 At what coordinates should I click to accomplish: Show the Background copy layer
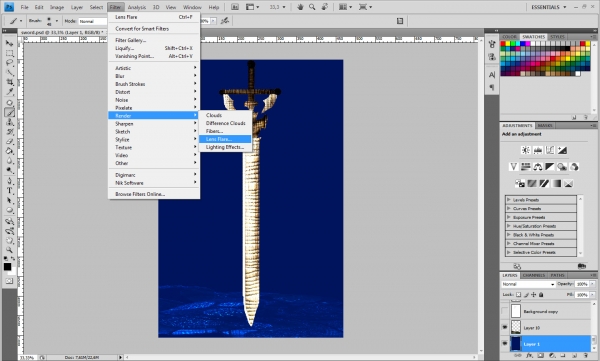(505, 311)
